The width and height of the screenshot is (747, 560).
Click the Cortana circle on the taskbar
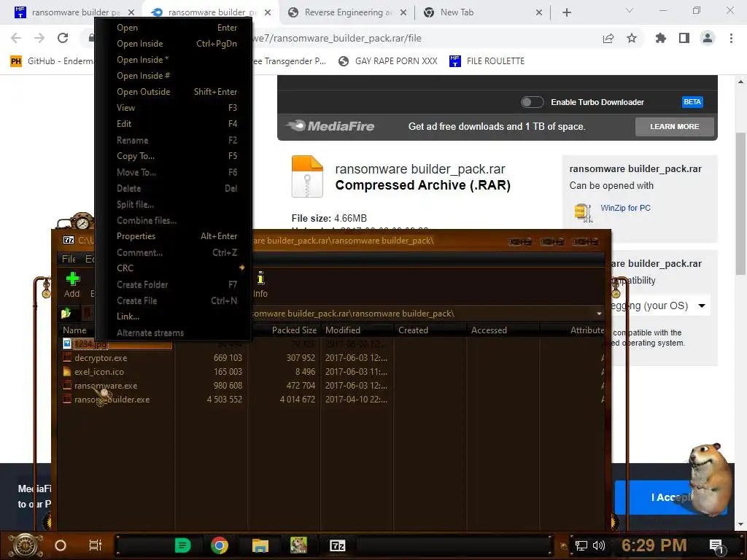(61, 545)
